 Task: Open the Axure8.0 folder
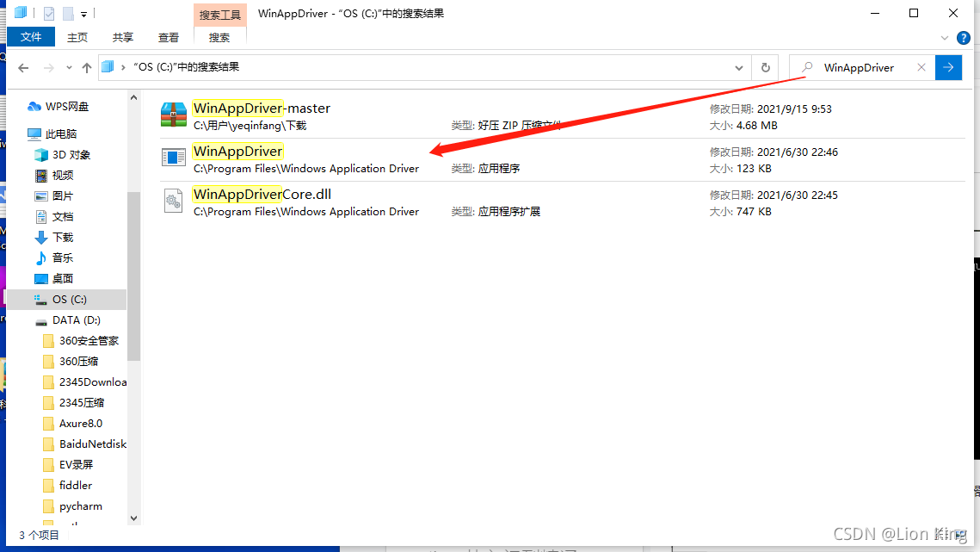point(81,423)
